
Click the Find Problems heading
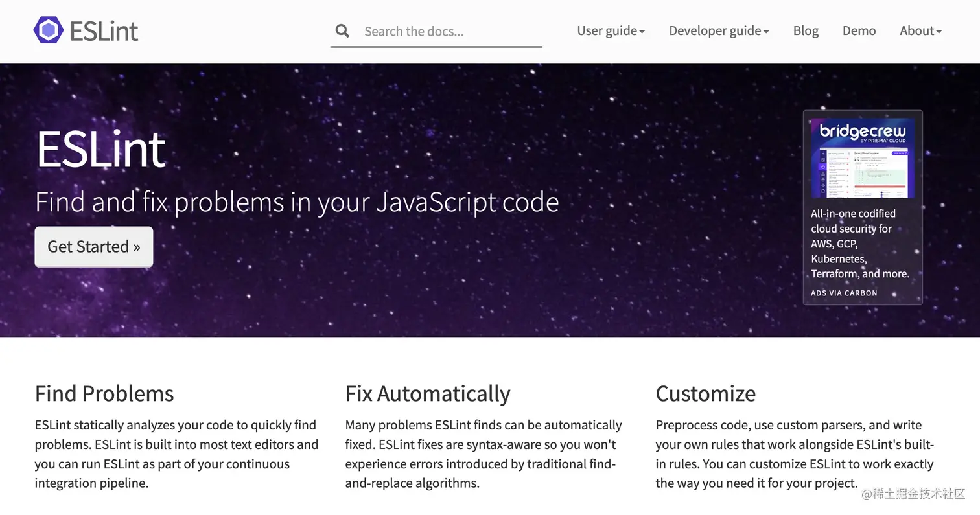(104, 393)
